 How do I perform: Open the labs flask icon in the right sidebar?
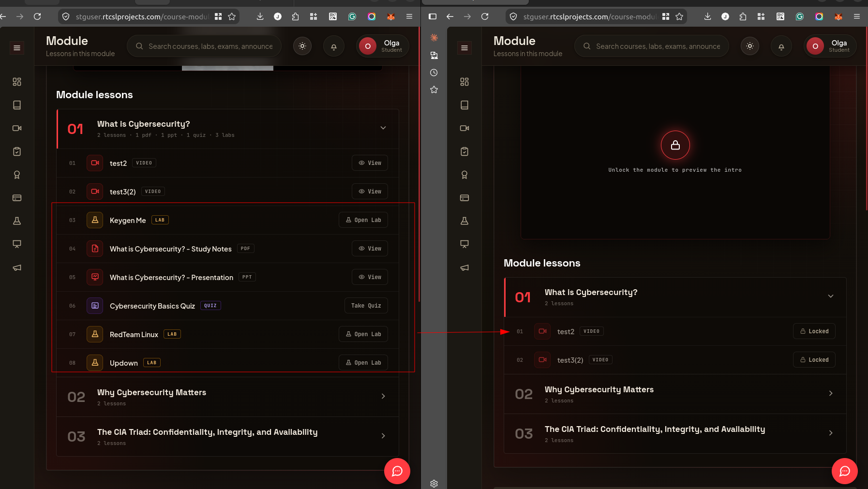(x=464, y=221)
